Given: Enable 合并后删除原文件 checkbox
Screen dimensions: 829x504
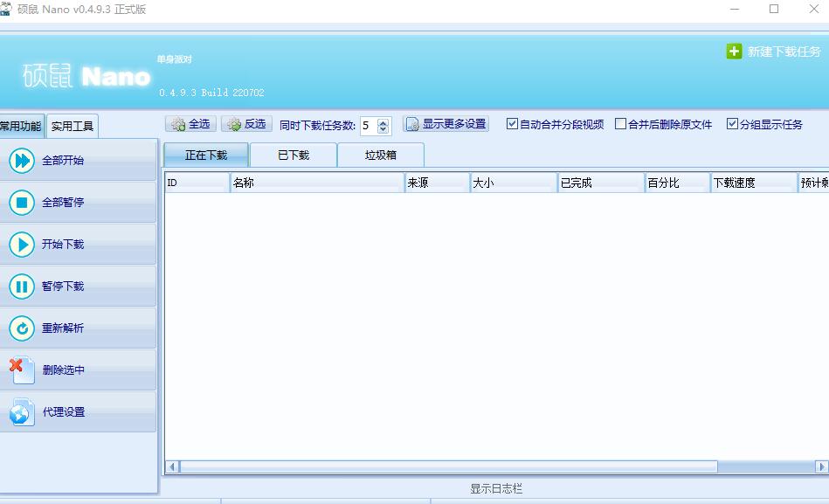Looking at the screenshot, I should tap(621, 124).
